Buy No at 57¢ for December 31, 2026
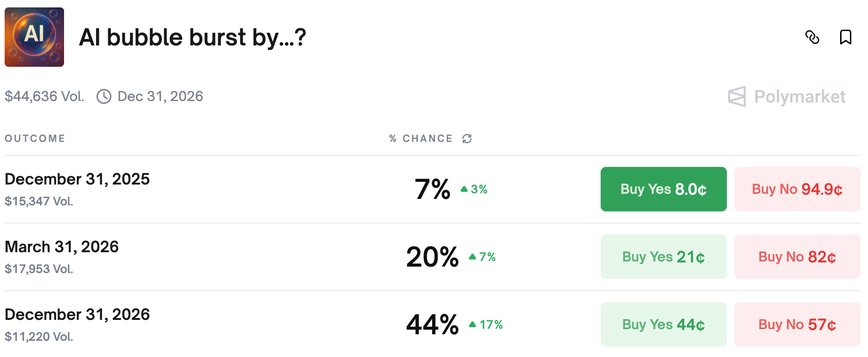 [x=797, y=325]
